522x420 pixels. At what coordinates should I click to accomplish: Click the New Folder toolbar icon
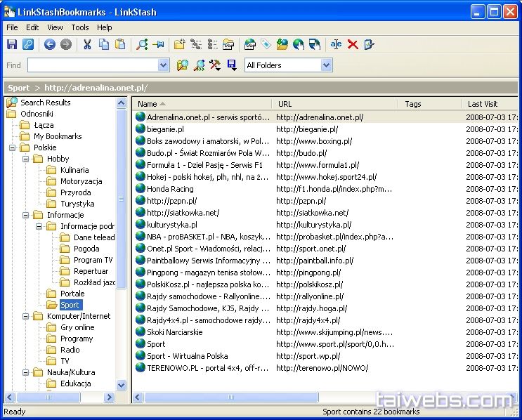tap(180, 44)
